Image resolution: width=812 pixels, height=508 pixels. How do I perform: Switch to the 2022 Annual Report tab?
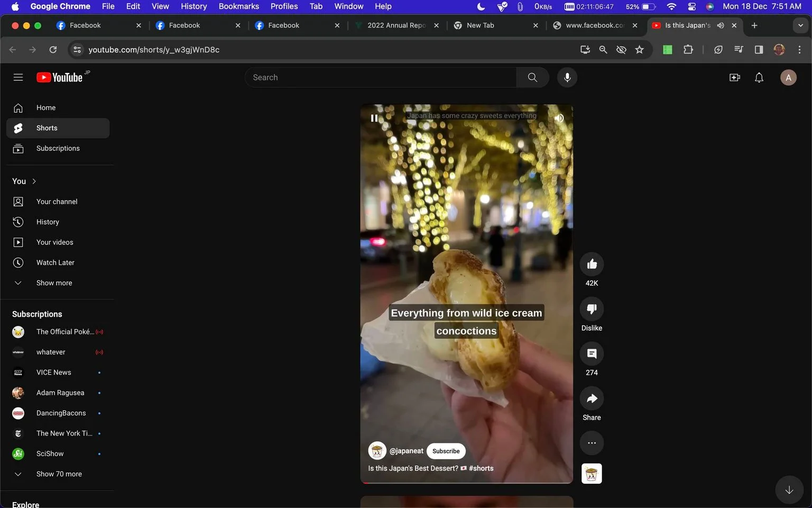click(396, 25)
